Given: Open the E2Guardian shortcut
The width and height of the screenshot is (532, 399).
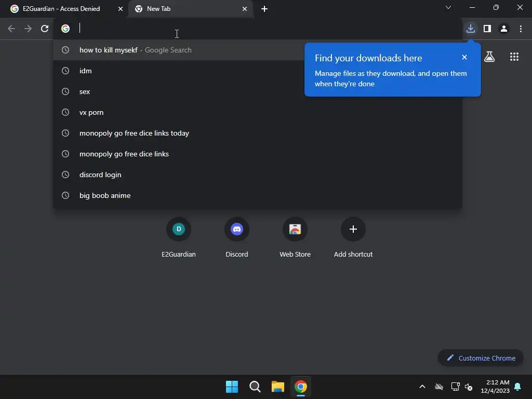Looking at the screenshot, I should pos(179,237).
